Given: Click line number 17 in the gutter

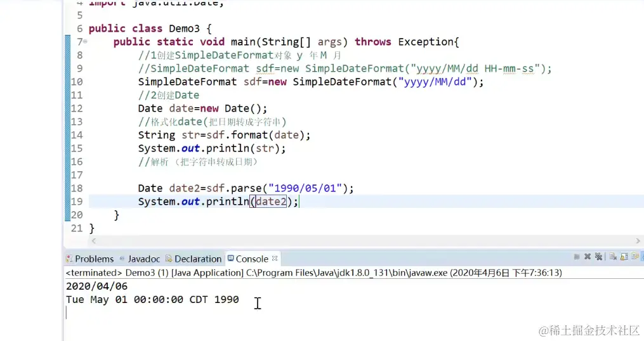Looking at the screenshot, I should [x=77, y=175].
